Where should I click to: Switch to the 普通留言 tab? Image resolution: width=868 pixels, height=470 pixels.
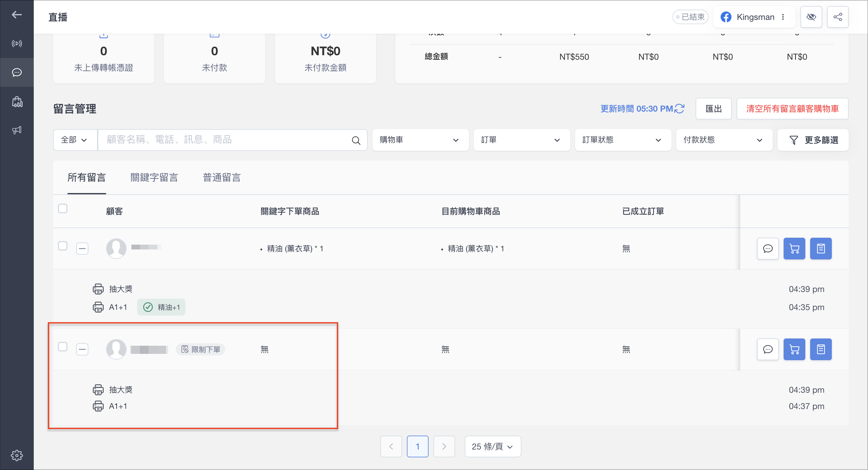[222, 178]
